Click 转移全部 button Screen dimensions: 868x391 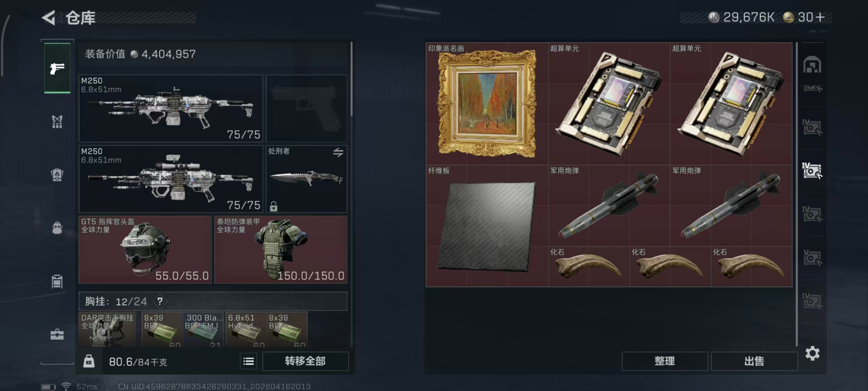(x=305, y=361)
